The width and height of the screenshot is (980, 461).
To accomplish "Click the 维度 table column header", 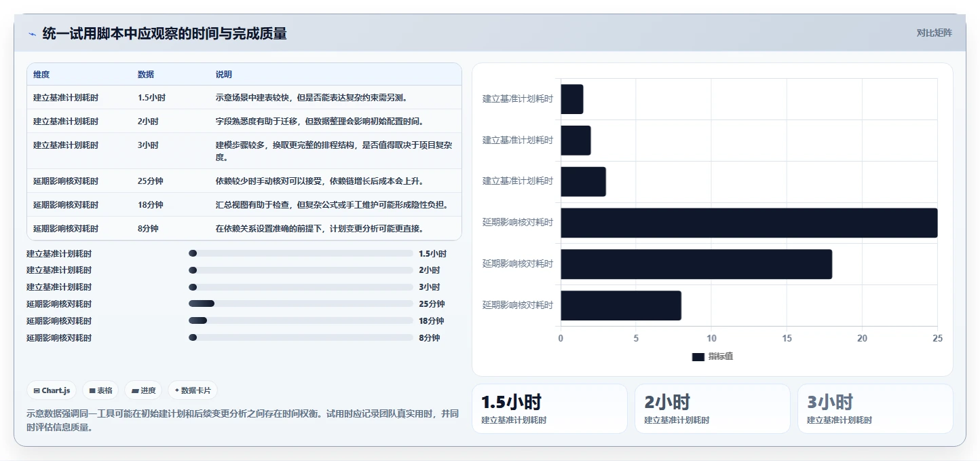I will coord(41,74).
